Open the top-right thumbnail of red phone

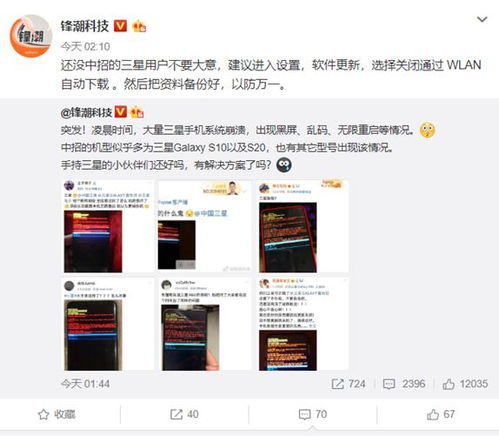pos(302,226)
